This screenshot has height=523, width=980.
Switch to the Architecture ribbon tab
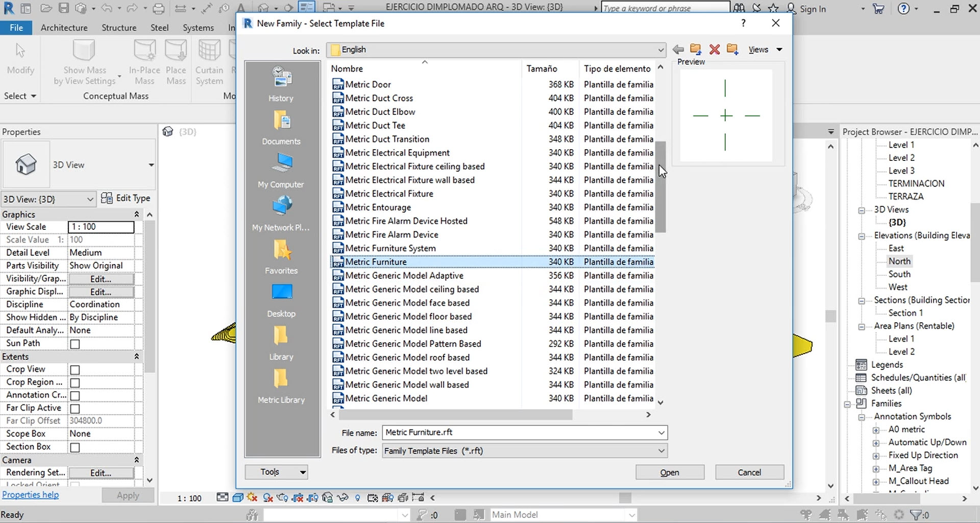click(64, 28)
